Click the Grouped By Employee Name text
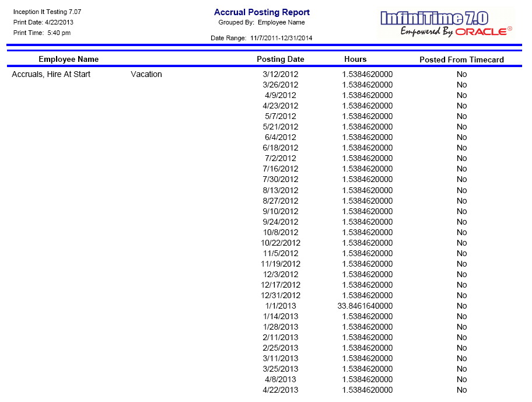The height and width of the screenshot is (402, 532). pyautogui.click(x=261, y=23)
